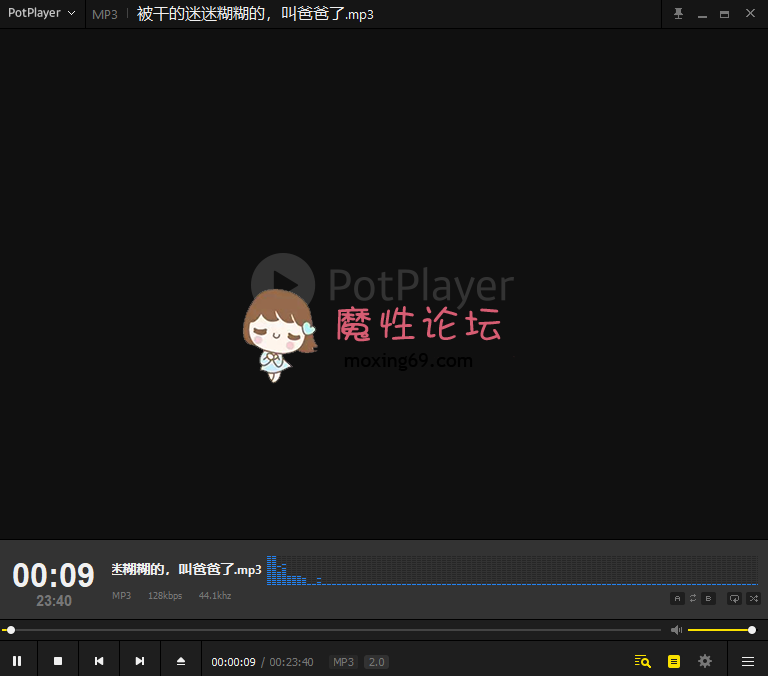
Task: Toggle shuffle playback mode
Action: point(754,599)
